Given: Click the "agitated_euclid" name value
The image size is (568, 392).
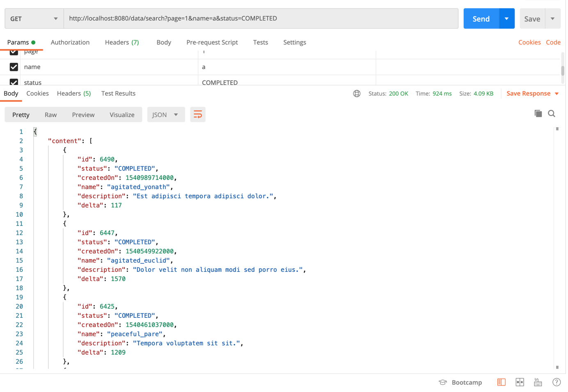Looking at the screenshot, I should tap(138, 261).
